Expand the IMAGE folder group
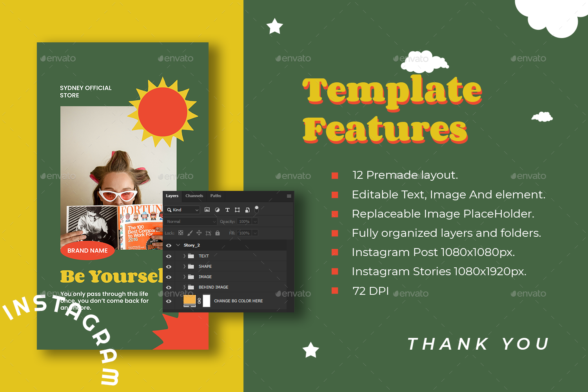The width and height of the screenshot is (588, 392). point(184,277)
